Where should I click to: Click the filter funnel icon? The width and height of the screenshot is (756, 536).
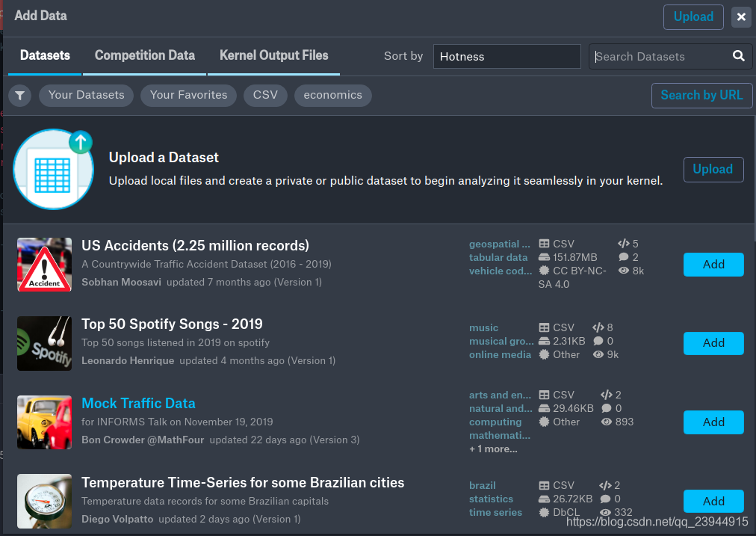tap(19, 96)
